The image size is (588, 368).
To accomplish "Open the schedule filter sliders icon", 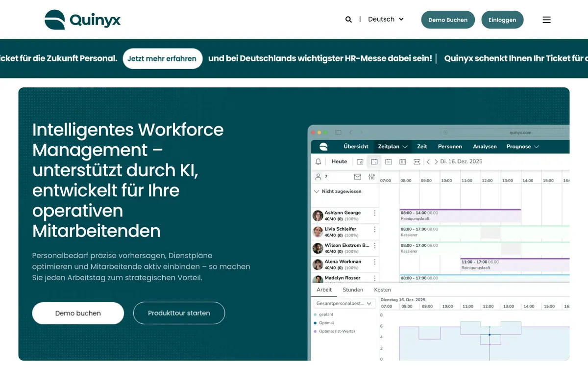I will point(372,177).
